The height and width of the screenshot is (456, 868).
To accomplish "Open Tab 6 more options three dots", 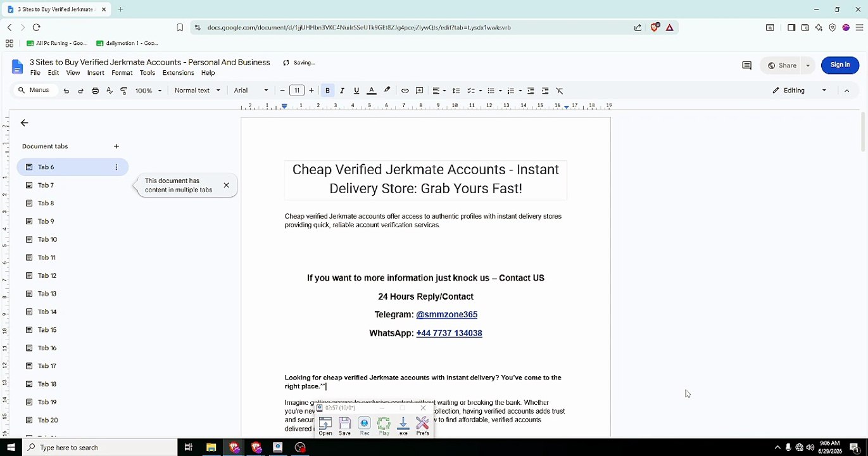I will (x=116, y=167).
